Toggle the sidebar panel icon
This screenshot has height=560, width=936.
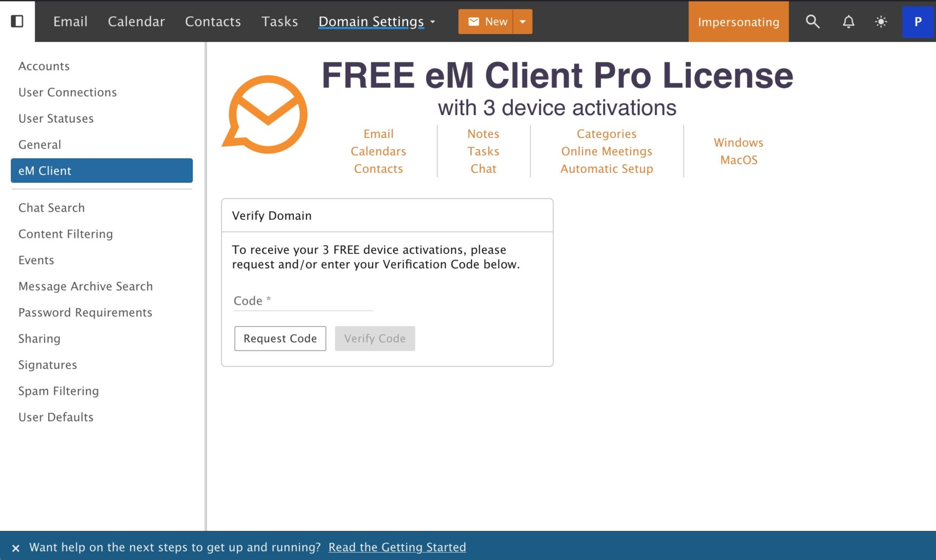[x=17, y=21]
